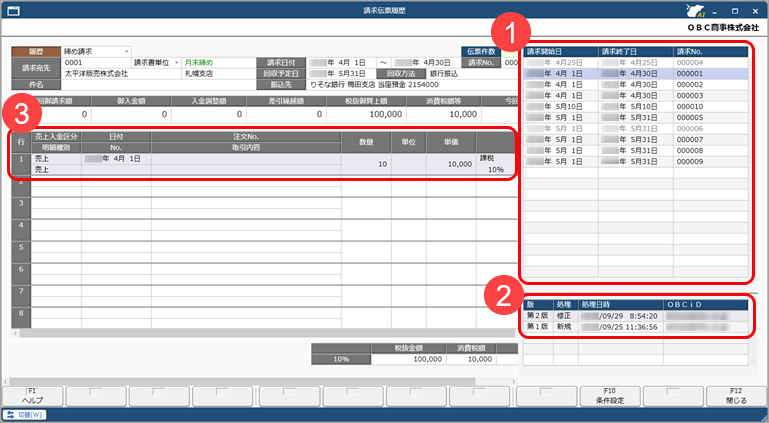769x423 pixels.
Task: Click the 回収方法 value 銀行振込
Action: pos(444,74)
